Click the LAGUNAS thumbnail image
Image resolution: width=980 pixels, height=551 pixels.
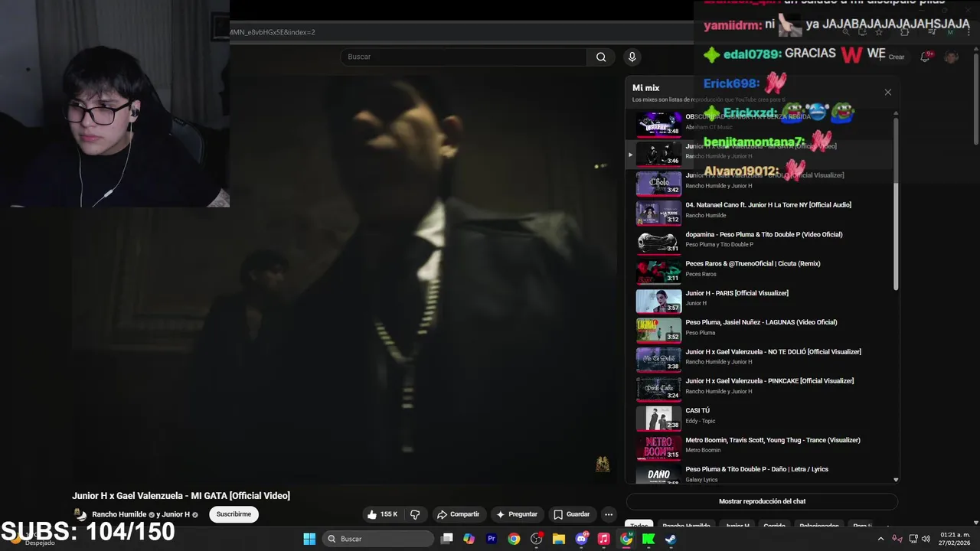(x=658, y=331)
